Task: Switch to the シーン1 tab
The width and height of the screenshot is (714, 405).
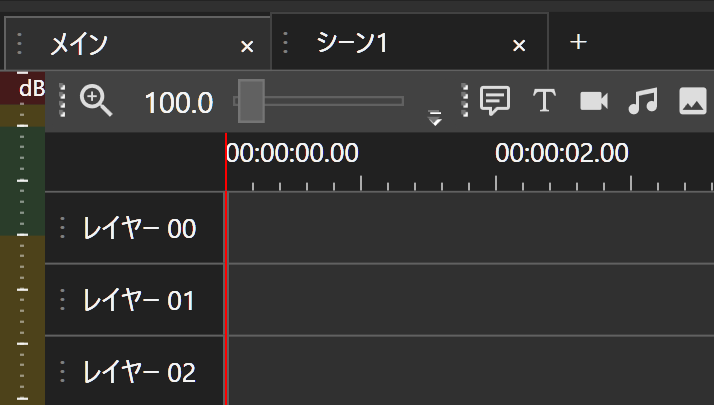Action: coord(352,43)
